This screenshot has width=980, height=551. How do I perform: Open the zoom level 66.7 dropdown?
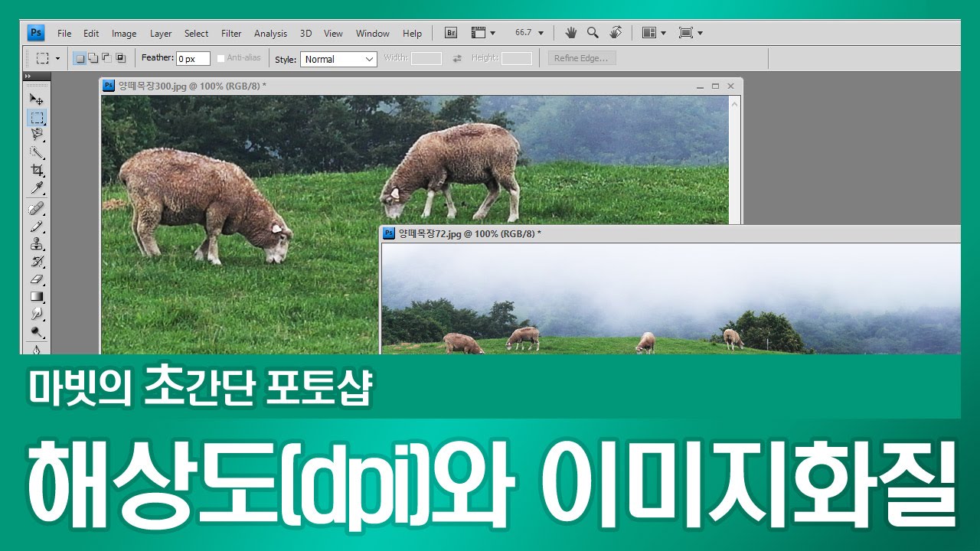click(541, 33)
